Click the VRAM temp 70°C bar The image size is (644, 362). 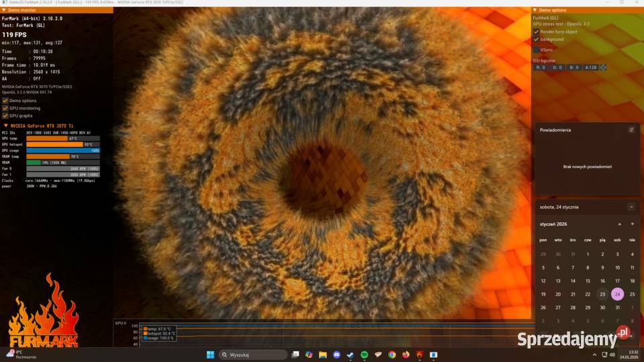pos(63,156)
